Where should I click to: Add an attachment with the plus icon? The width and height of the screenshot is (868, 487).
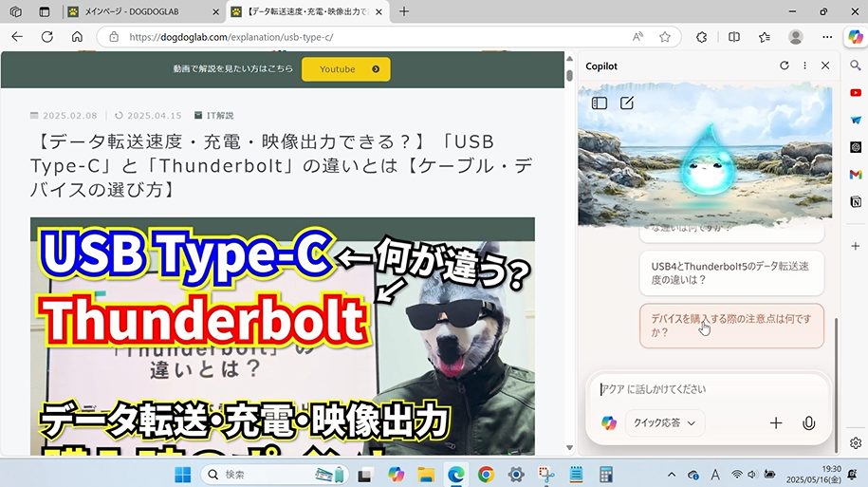(776, 423)
